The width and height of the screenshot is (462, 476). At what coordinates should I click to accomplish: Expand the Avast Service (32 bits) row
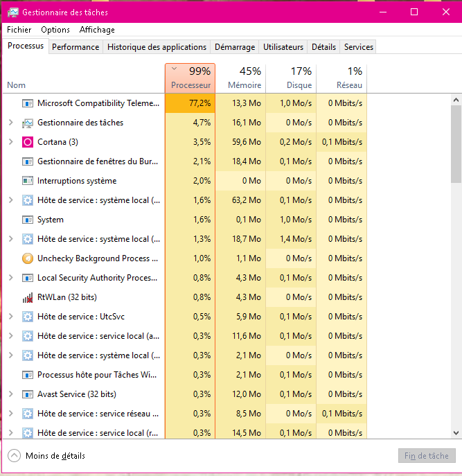pyautogui.click(x=11, y=394)
